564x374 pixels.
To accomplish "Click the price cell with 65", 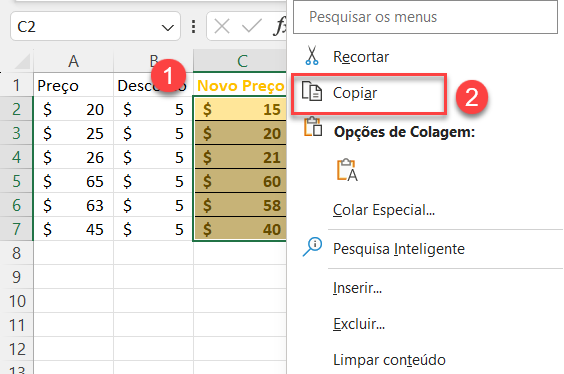I will (73, 181).
